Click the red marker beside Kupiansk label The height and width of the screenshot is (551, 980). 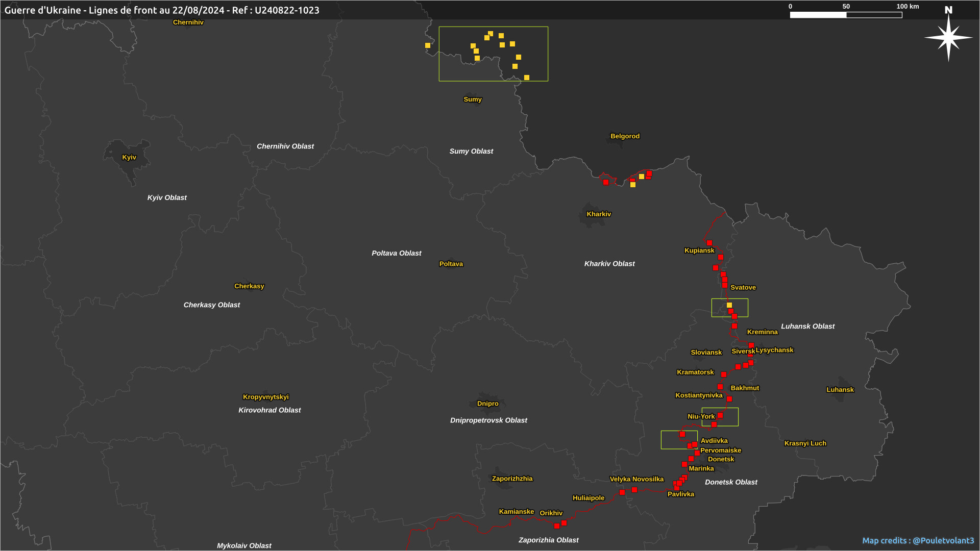point(709,243)
